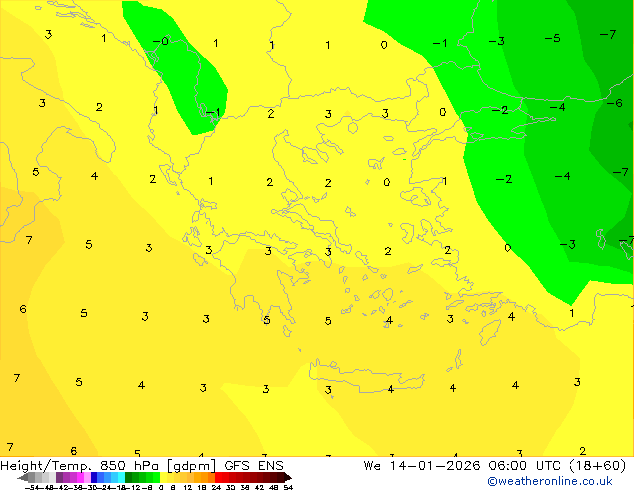Click the 54 label on the color scale
The height and width of the screenshot is (490, 634).
click(288, 487)
